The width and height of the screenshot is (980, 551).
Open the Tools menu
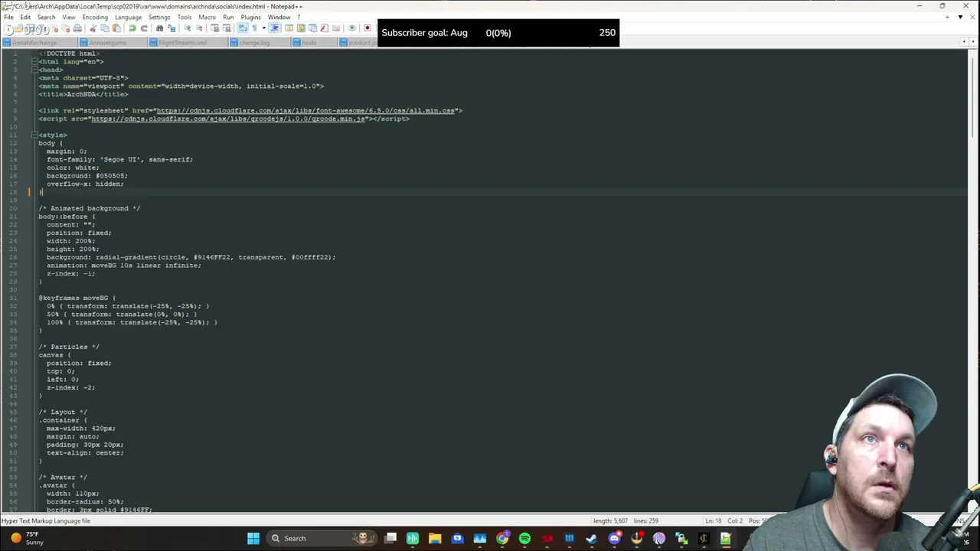tap(185, 17)
